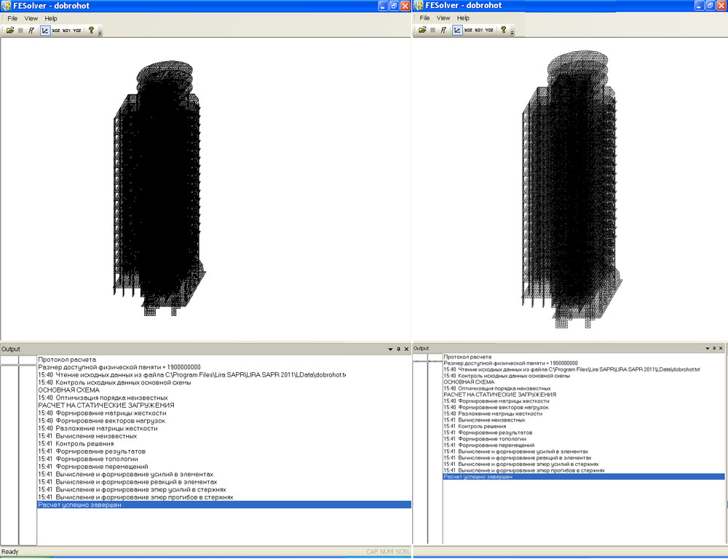Close the left Output panel
Screen dimensions: 728x560
[406, 350]
